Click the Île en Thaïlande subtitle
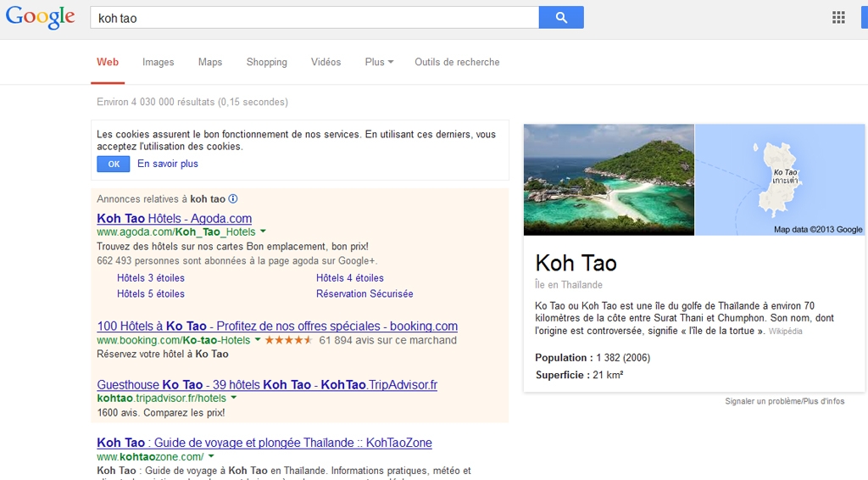The width and height of the screenshot is (868, 480). click(x=569, y=285)
